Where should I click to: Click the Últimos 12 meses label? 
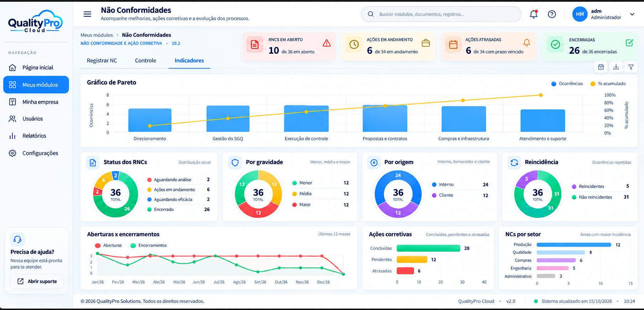pos(334,234)
